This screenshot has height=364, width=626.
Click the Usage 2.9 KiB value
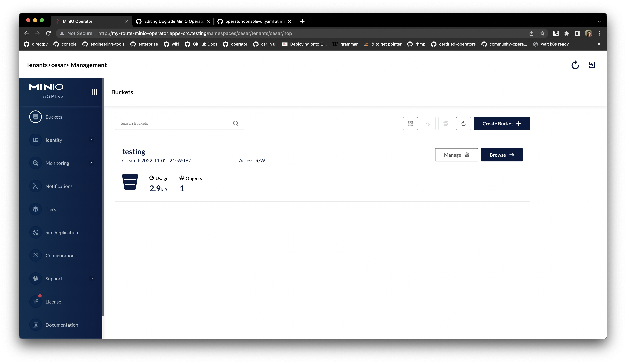click(x=158, y=189)
